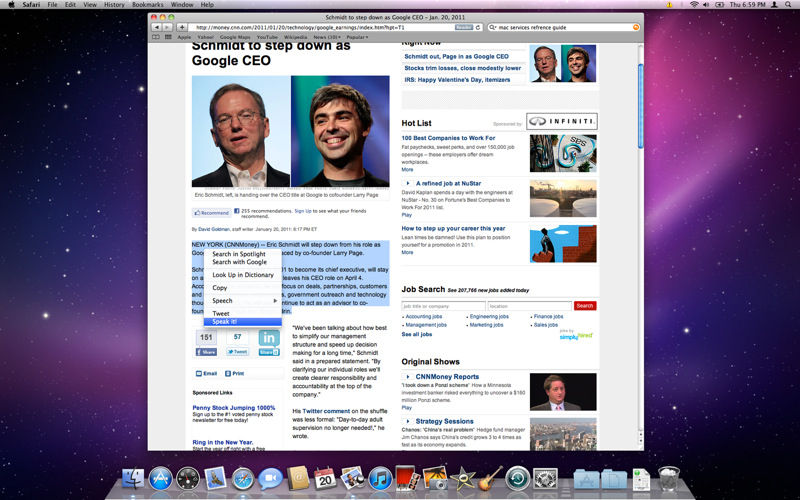Open the bookmarks library book icon

click(156, 37)
